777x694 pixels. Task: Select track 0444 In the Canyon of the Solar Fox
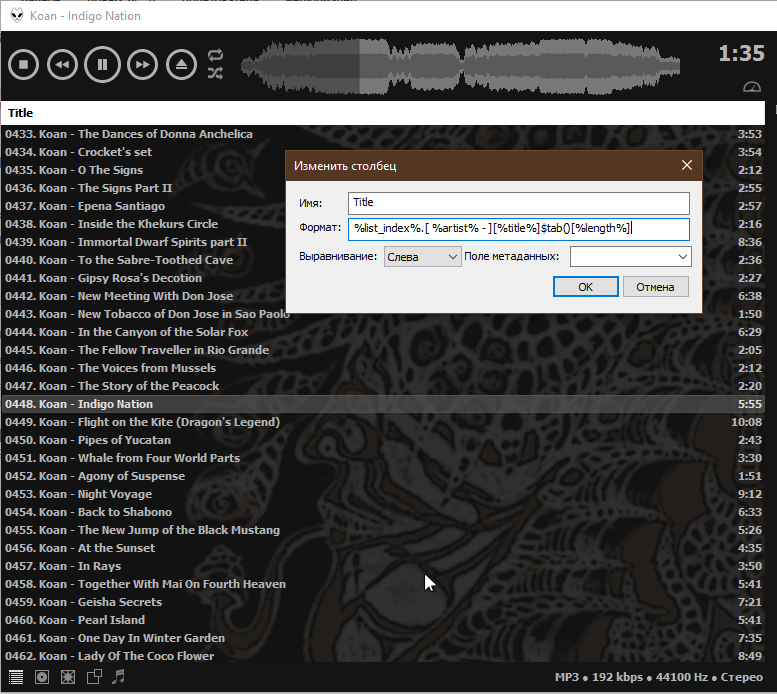[x=383, y=332]
